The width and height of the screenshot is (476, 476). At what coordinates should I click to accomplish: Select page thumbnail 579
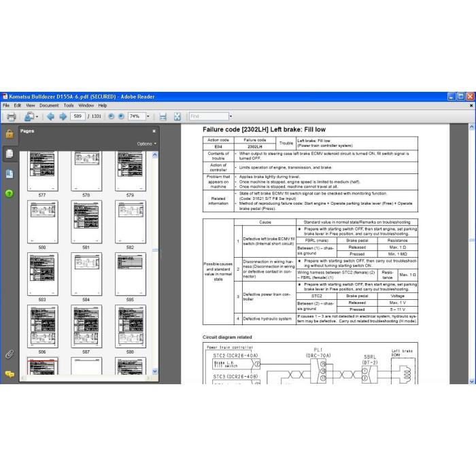click(x=131, y=171)
